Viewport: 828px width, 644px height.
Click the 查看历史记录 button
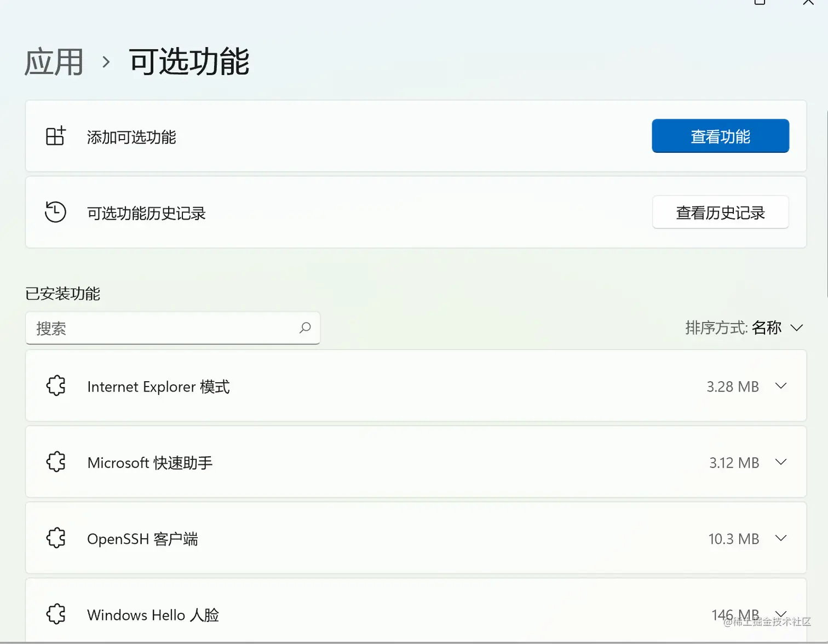click(720, 212)
